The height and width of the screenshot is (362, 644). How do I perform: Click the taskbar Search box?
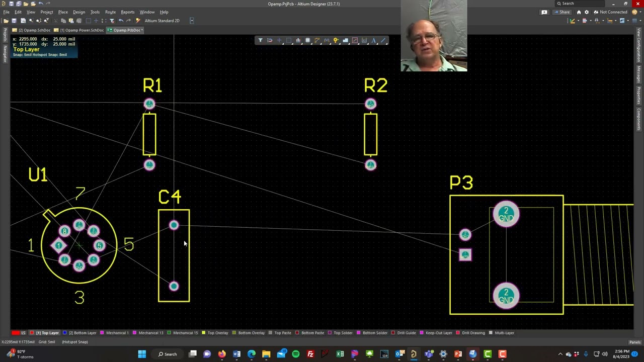point(169,354)
